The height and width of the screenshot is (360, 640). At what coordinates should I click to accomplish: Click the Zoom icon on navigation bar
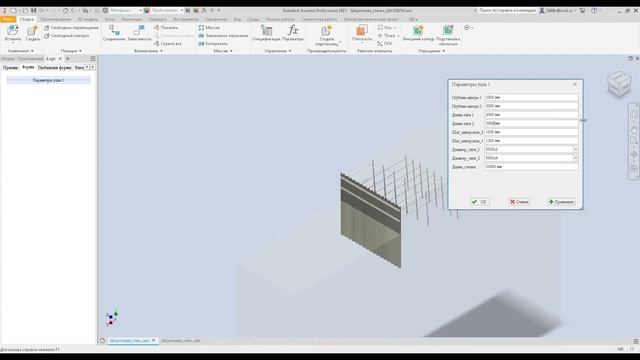click(633, 141)
